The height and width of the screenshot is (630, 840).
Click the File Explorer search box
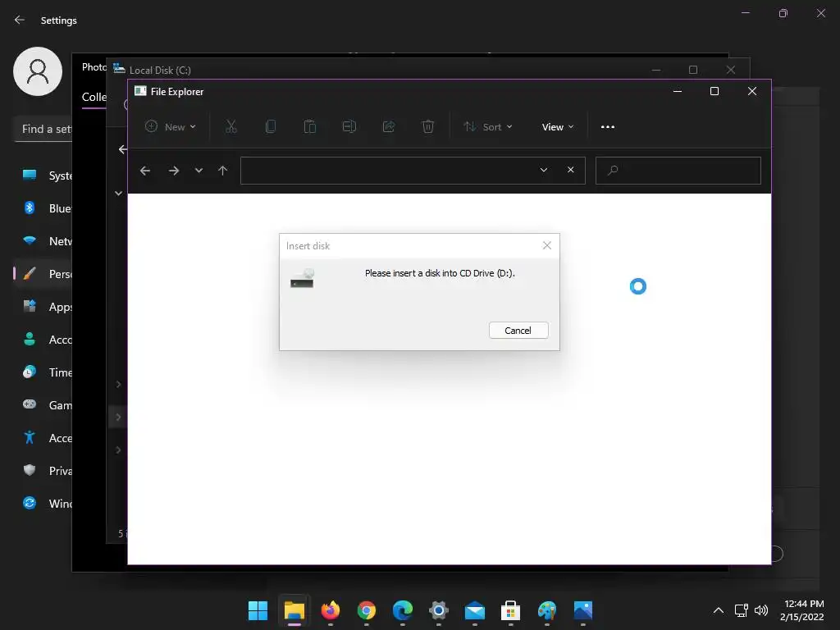point(678,171)
